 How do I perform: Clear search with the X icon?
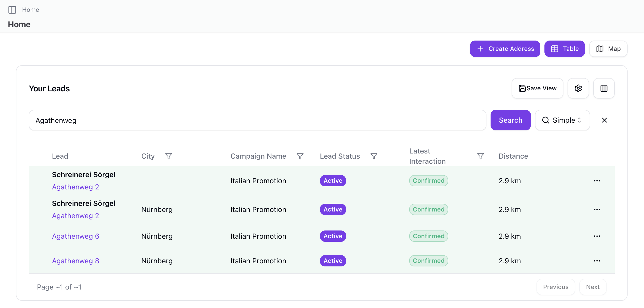coord(604,120)
